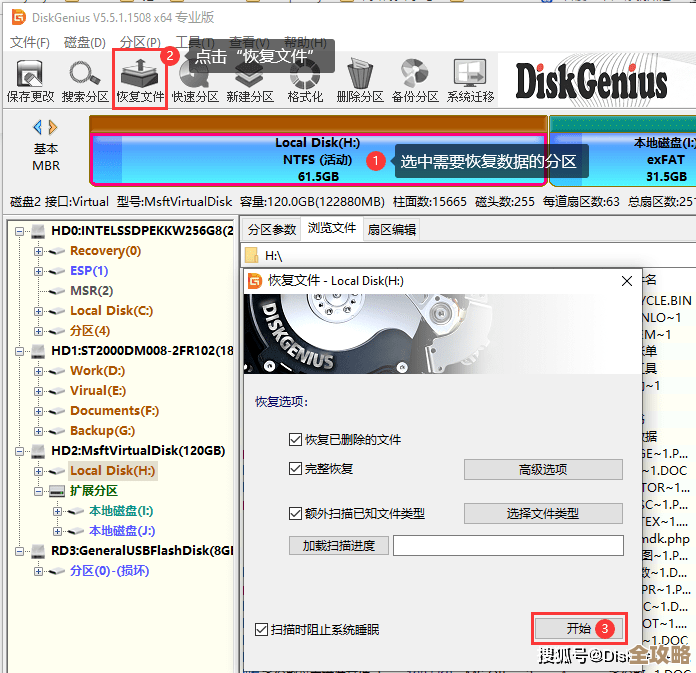Viewport: 696px width, 673px height.
Task: Click the previous disk left arrow
Action: click(x=38, y=127)
